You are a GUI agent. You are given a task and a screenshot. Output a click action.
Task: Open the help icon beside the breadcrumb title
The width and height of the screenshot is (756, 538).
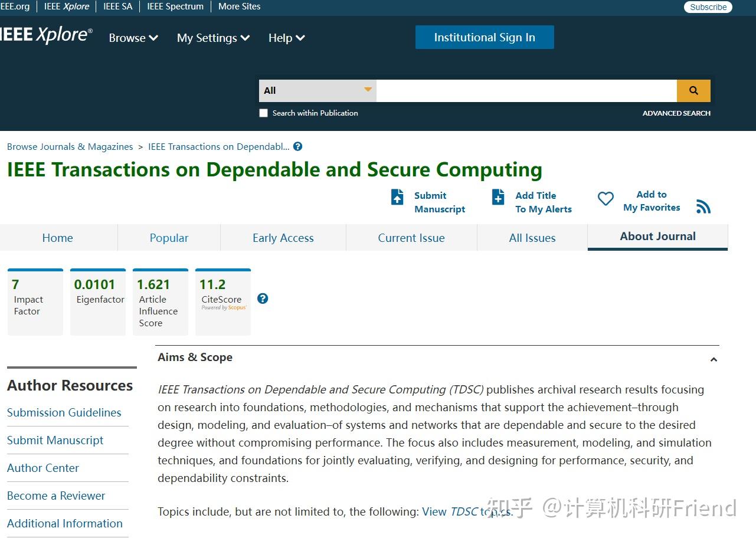click(297, 146)
